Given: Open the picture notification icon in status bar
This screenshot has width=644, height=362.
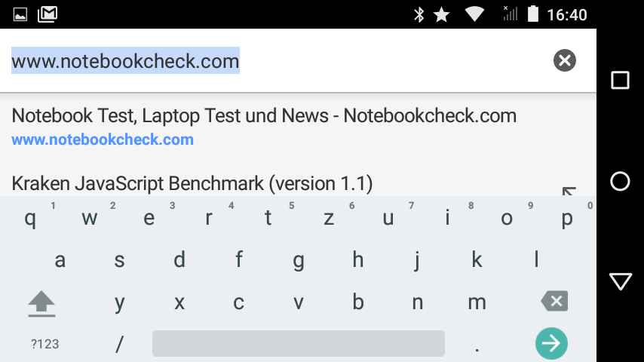Looking at the screenshot, I should 20,15.
